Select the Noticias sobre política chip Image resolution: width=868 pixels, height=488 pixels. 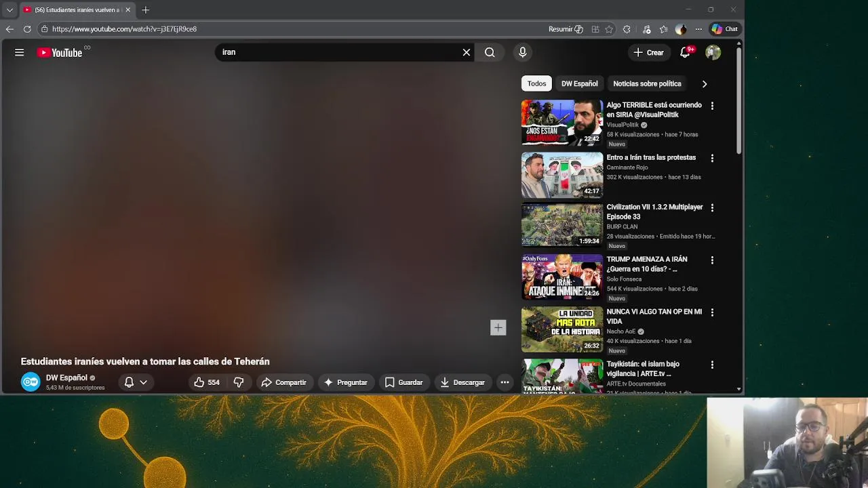pos(647,83)
